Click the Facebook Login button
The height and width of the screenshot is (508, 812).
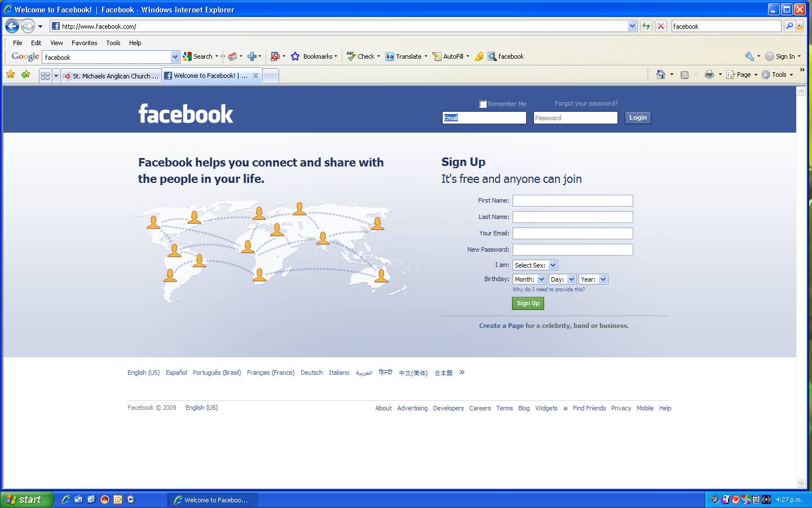pos(638,117)
